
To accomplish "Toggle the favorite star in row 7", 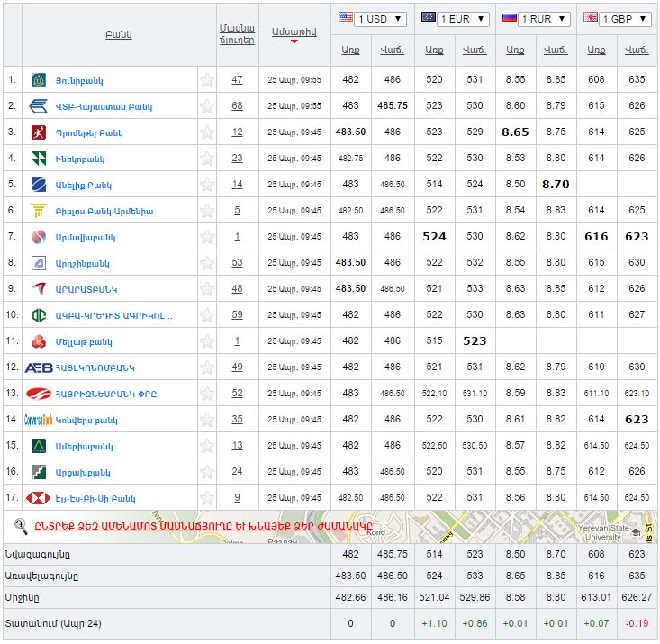I will coord(207,237).
